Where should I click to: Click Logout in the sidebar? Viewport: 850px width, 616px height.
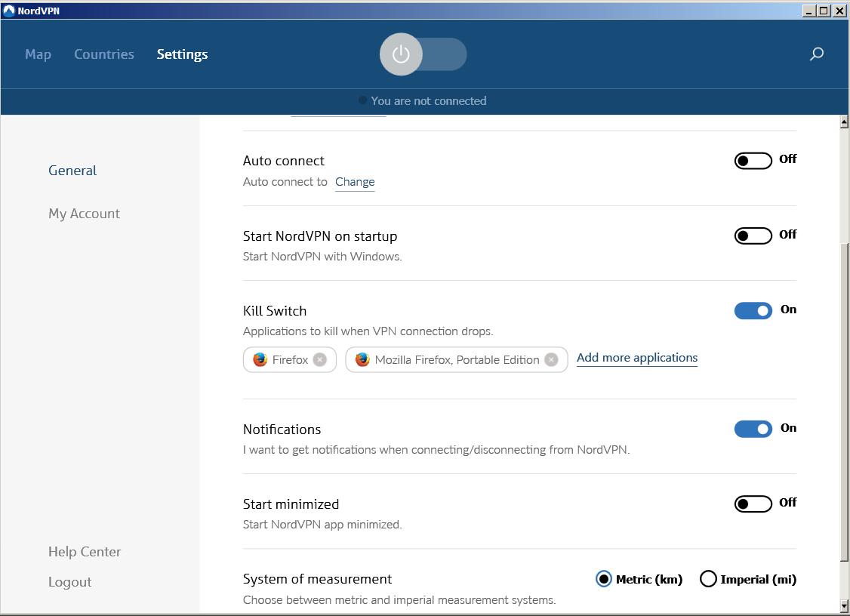point(70,582)
